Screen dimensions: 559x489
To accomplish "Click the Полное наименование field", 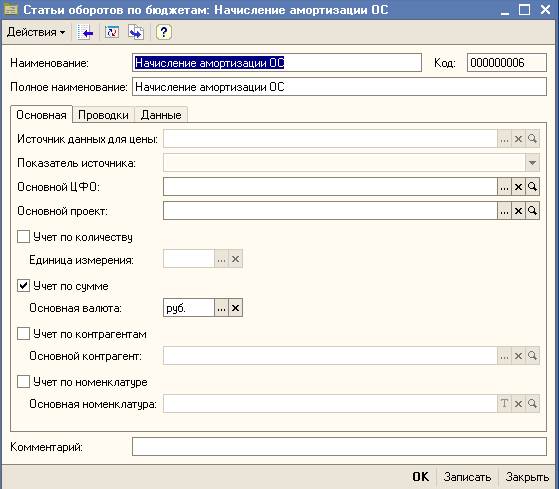I will [339, 87].
